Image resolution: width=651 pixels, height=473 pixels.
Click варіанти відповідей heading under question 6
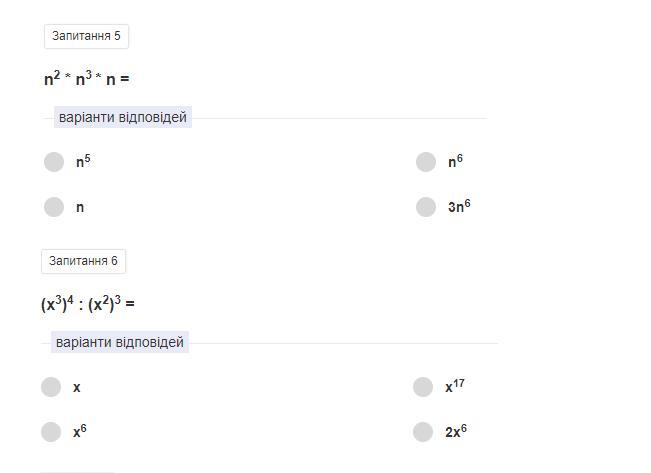[x=119, y=343]
